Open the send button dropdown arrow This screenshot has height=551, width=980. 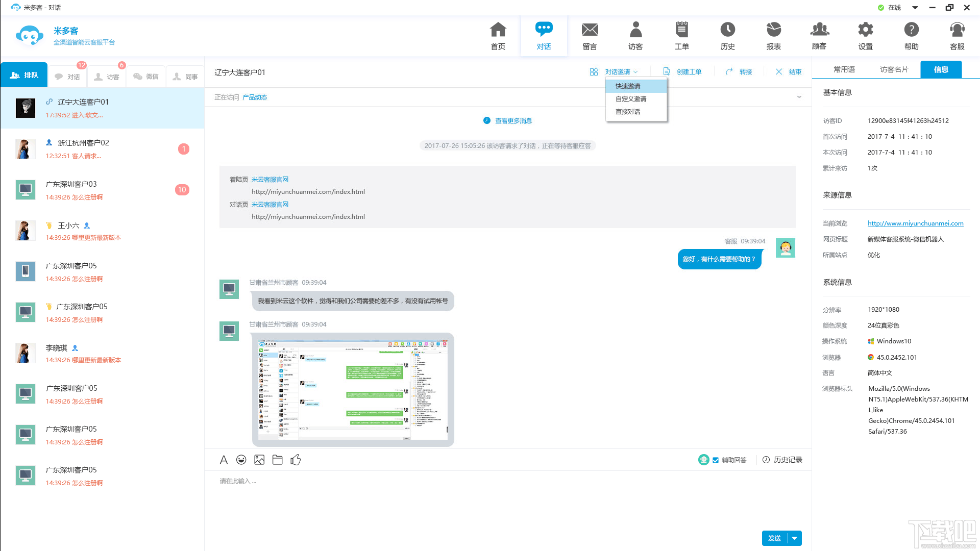[x=795, y=538]
